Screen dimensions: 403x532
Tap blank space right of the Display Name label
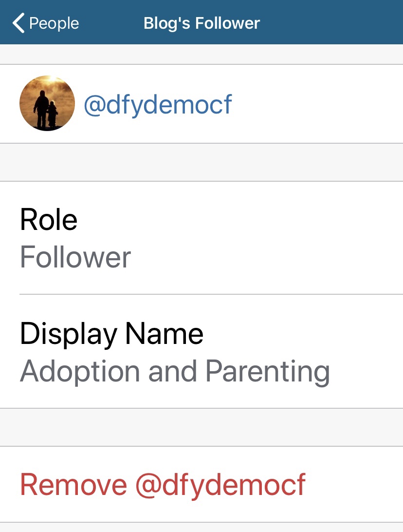[302, 334]
